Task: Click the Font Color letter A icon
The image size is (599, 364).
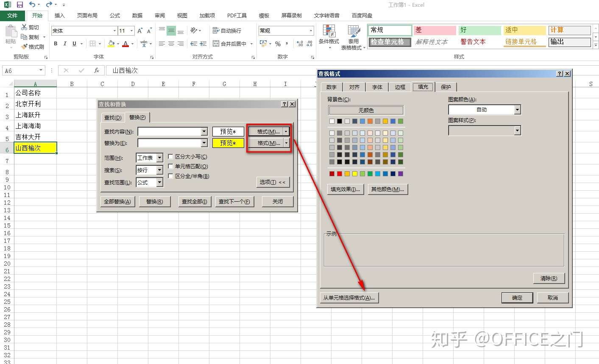Action: pos(125,44)
